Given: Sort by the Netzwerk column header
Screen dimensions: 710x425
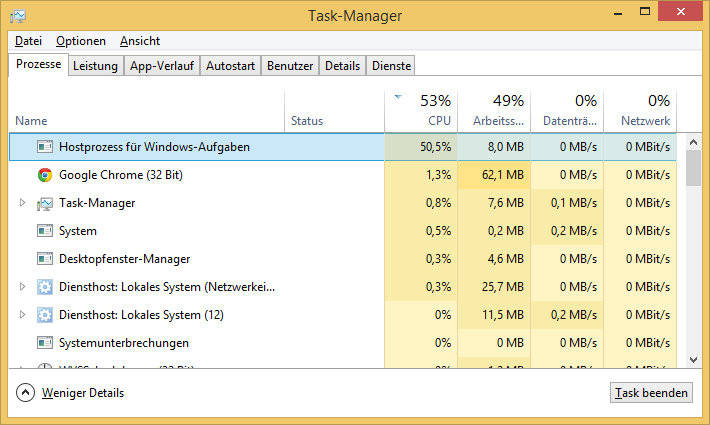Looking at the screenshot, I should click(640, 112).
